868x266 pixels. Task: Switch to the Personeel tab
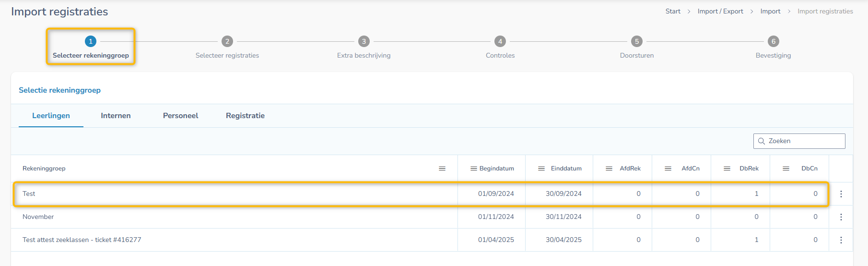pyautogui.click(x=180, y=116)
